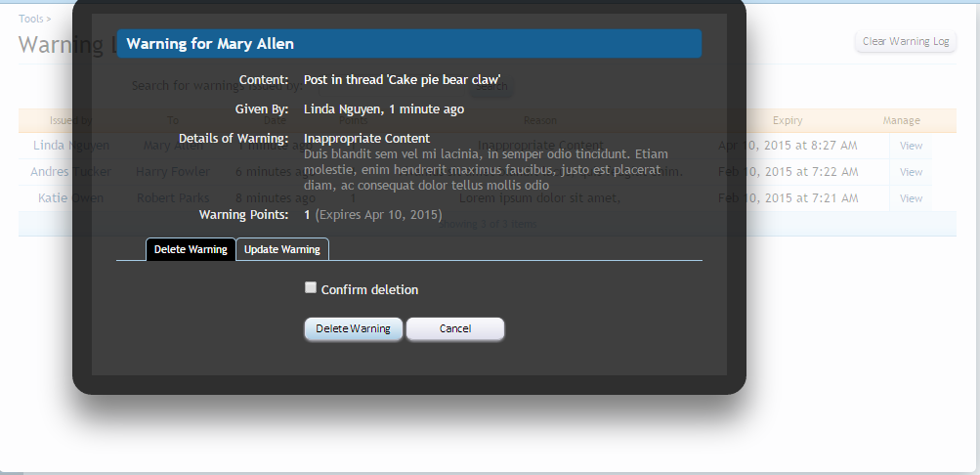The height and width of the screenshot is (475, 980).
Task: View the Robert Parks warning row
Action: pos(911,198)
